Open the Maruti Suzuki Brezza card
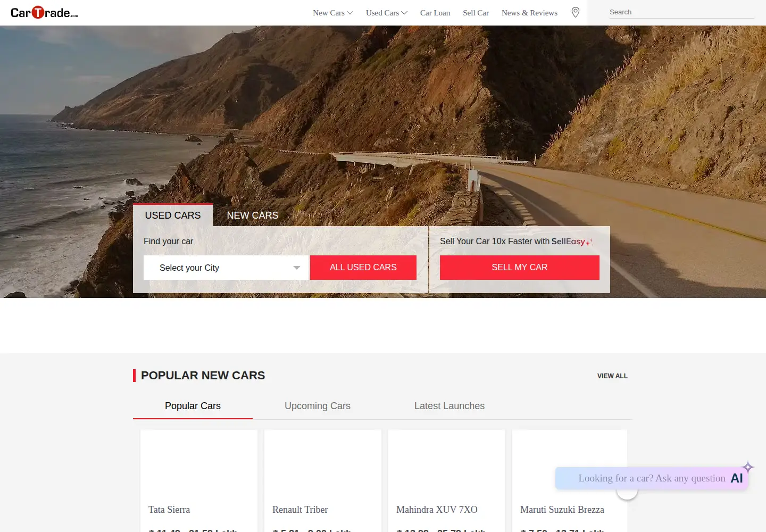766x532 pixels. [x=570, y=481]
